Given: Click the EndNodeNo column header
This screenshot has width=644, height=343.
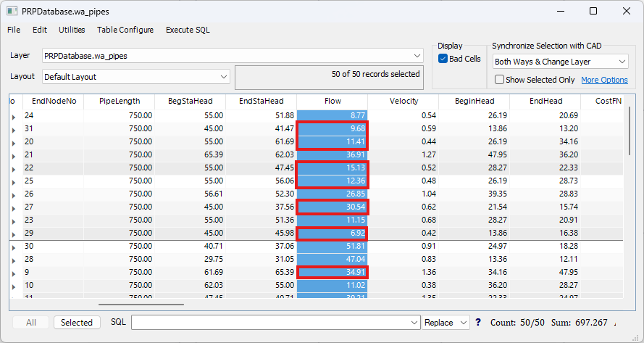Looking at the screenshot, I should (x=54, y=102).
